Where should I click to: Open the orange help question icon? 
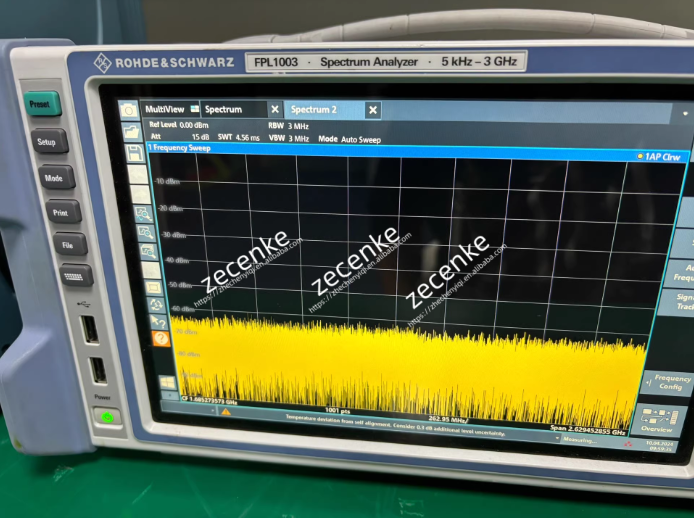[x=161, y=339]
